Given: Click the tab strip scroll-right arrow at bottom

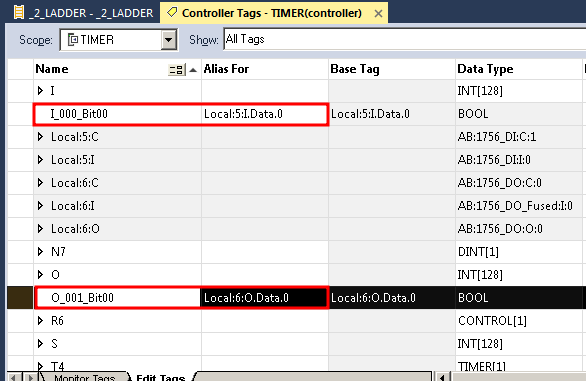Looking at the screenshot, I should pos(30,377).
